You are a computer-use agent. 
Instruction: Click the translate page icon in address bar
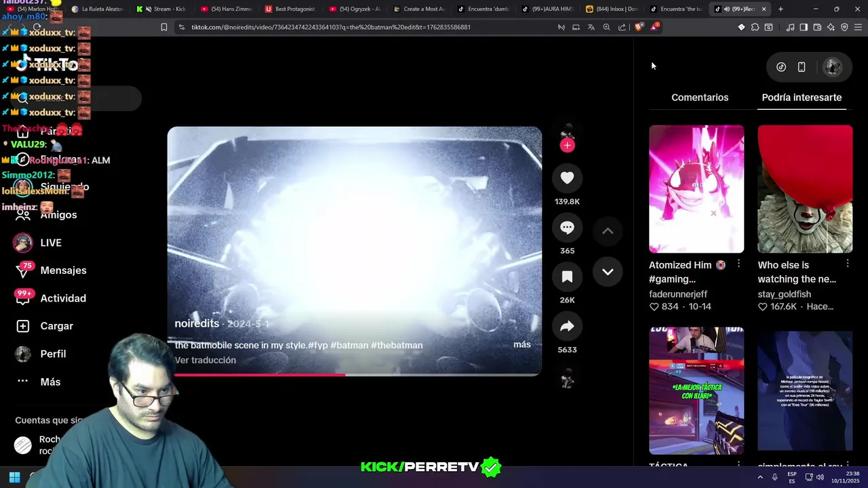click(591, 27)
